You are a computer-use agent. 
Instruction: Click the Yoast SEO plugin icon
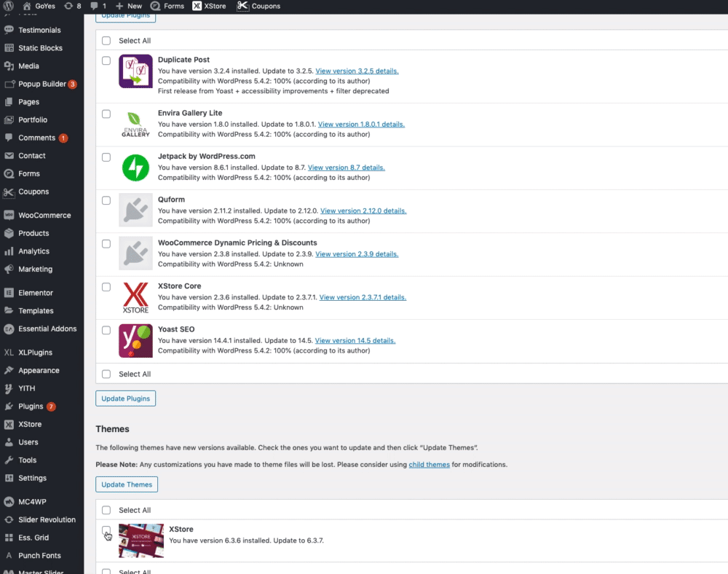(x=135, y=341)
